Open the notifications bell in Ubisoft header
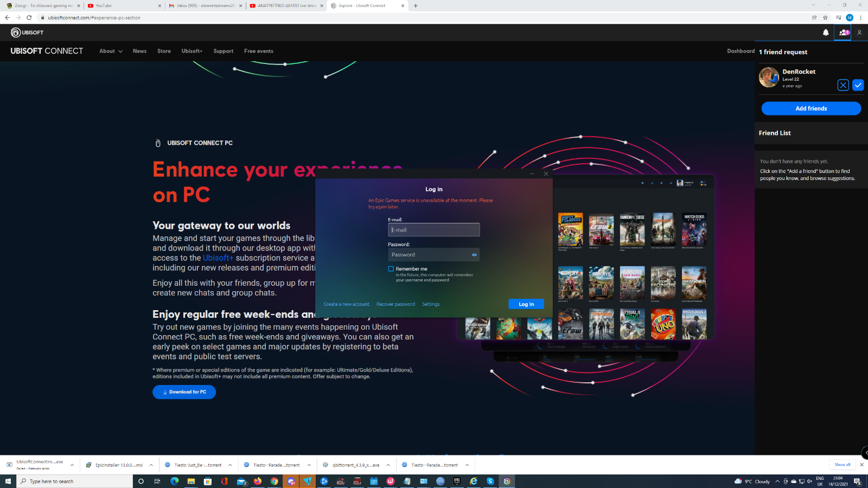 coord(826,33)
